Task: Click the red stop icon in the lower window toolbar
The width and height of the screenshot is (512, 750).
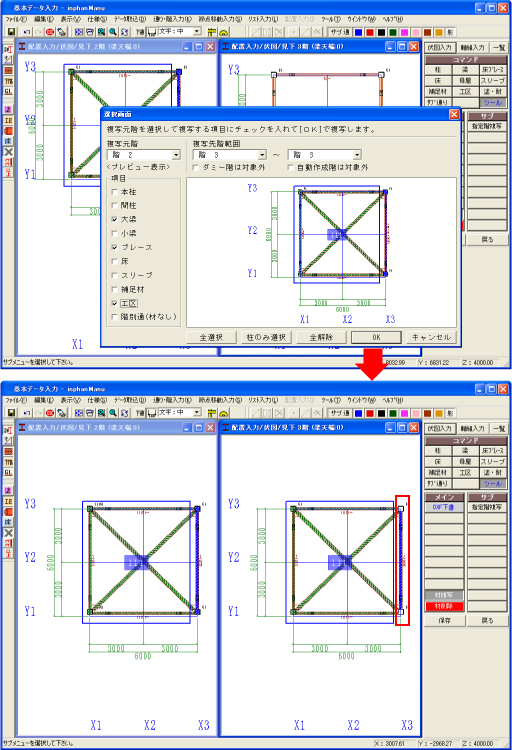Action: [x=50, y=413]
